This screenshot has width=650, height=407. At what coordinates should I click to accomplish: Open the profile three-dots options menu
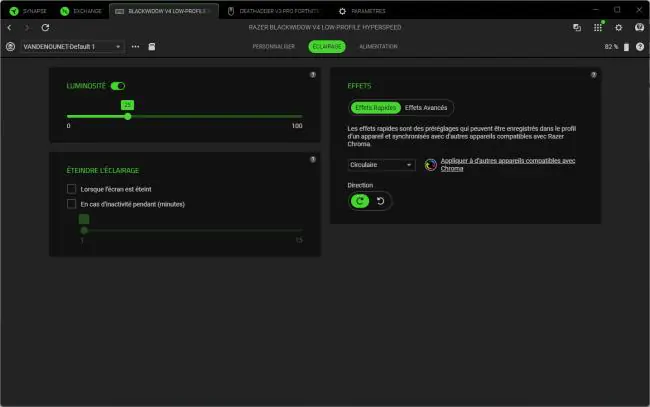(135, 46)
